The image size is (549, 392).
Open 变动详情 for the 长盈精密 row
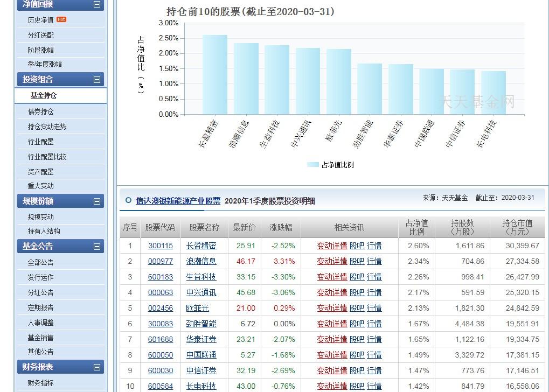pos(332,246)
